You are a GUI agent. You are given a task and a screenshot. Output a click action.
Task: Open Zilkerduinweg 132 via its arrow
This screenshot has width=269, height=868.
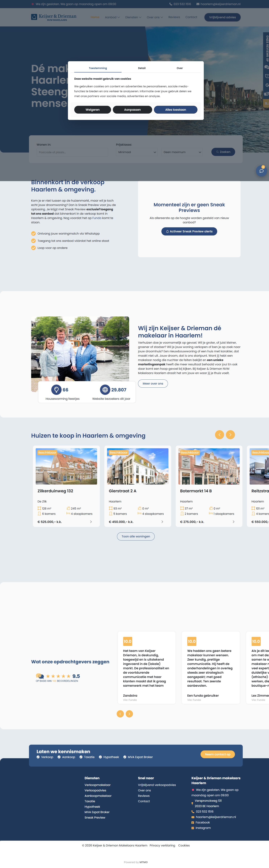click(x=91, y=522)
